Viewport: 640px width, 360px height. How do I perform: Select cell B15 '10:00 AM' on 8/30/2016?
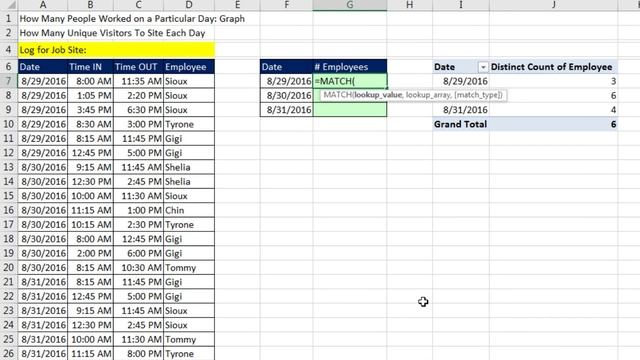[x=90, y=196]
